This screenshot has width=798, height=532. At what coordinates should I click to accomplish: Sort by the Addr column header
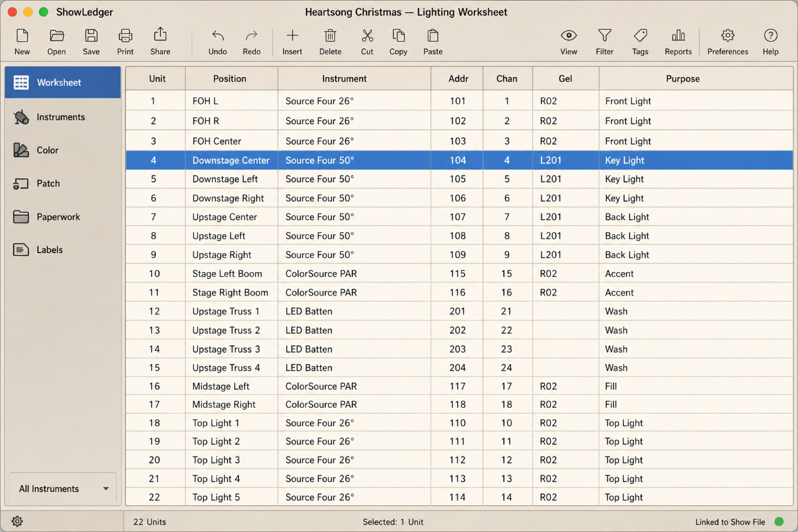click(457, 79)
